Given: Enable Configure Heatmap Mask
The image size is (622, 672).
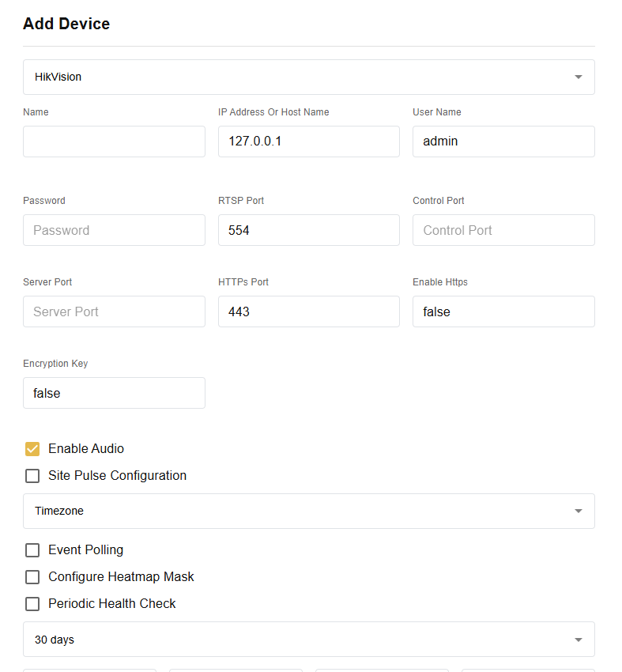Looking at the screenshot, I should coord(32,576).
